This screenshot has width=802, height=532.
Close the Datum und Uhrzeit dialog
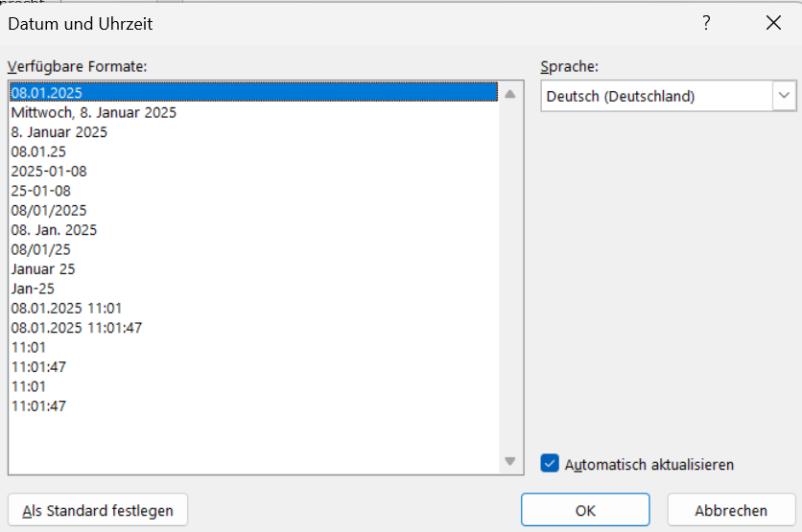point(773,24)
